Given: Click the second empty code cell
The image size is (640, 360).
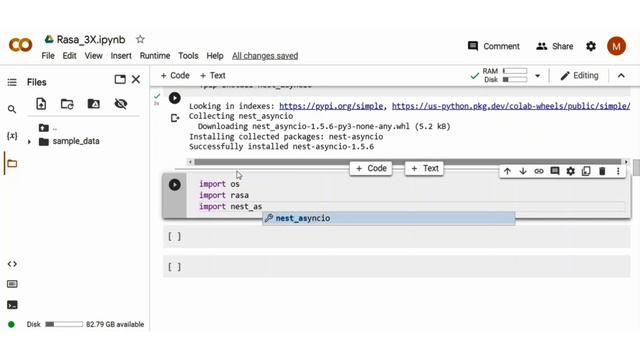Looking at the screenshot, I should [x=397, y=267].
